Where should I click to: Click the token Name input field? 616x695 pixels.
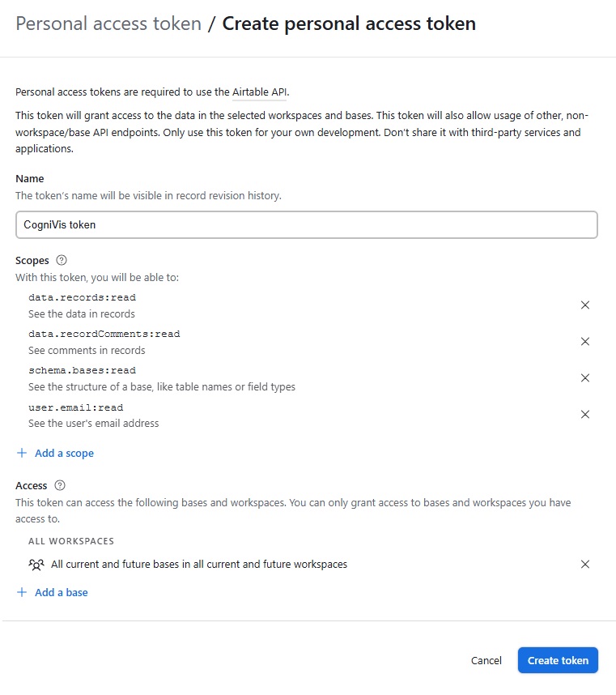click(x=306, y=224)
